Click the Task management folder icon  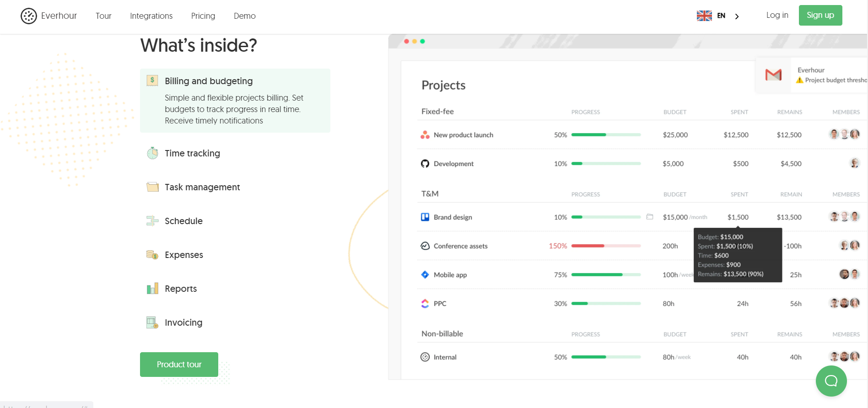pos(152,187)
